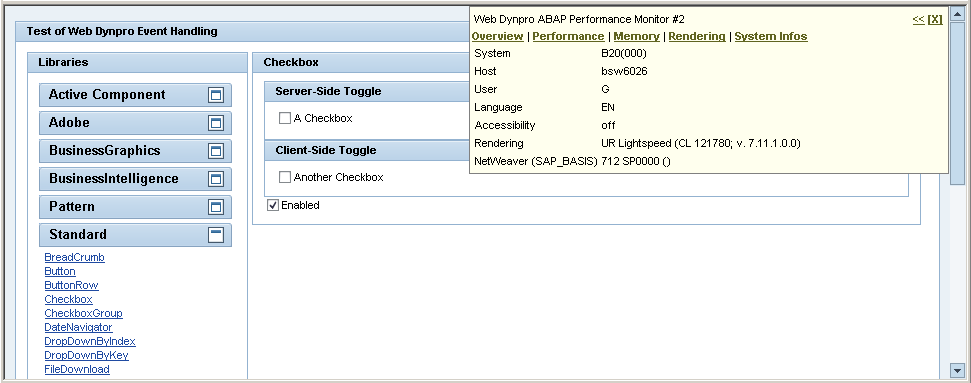
Task: Click the Language value EN
Action: [x=608, y=107]
